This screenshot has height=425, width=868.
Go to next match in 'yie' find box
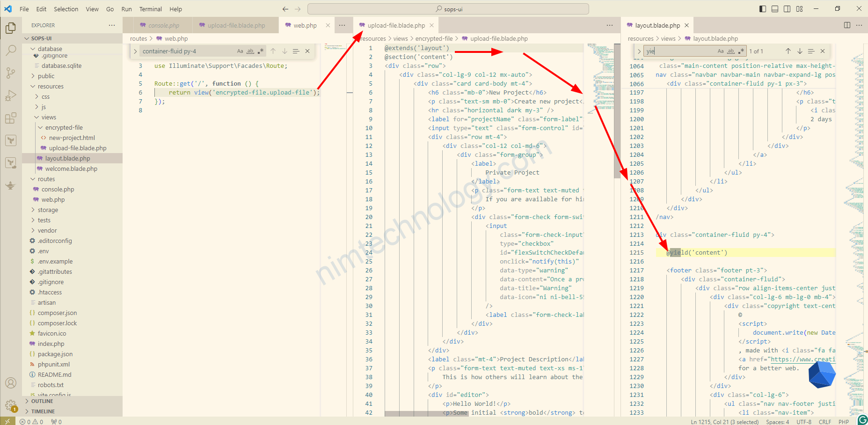(800, 51)
